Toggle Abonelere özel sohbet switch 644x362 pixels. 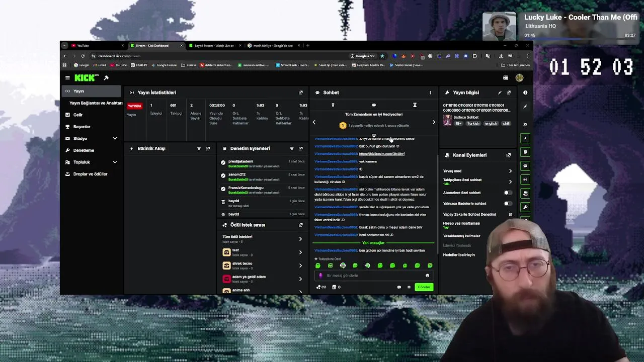(x=508, y=193)
